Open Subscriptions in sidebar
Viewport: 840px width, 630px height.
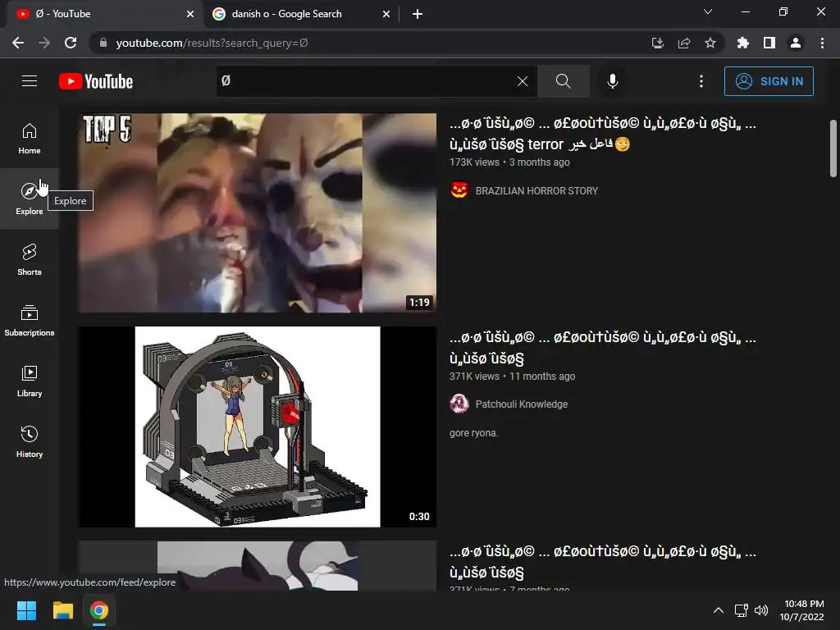30,321
